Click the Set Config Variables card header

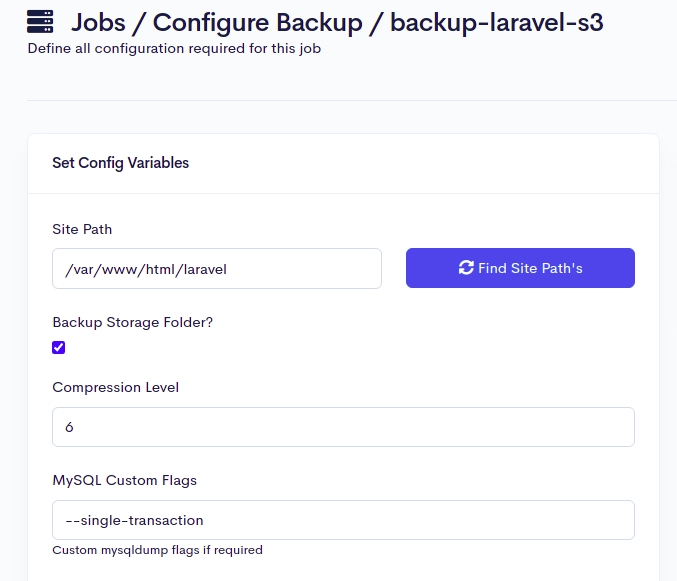(x=121, y=163)
